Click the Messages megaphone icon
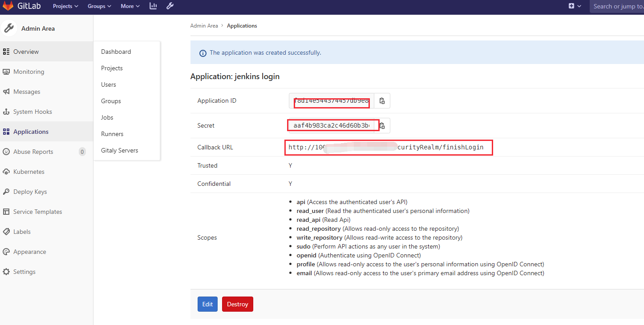Image resolution: width=644 pixels, height=325 pixels. tap(6, 92)
